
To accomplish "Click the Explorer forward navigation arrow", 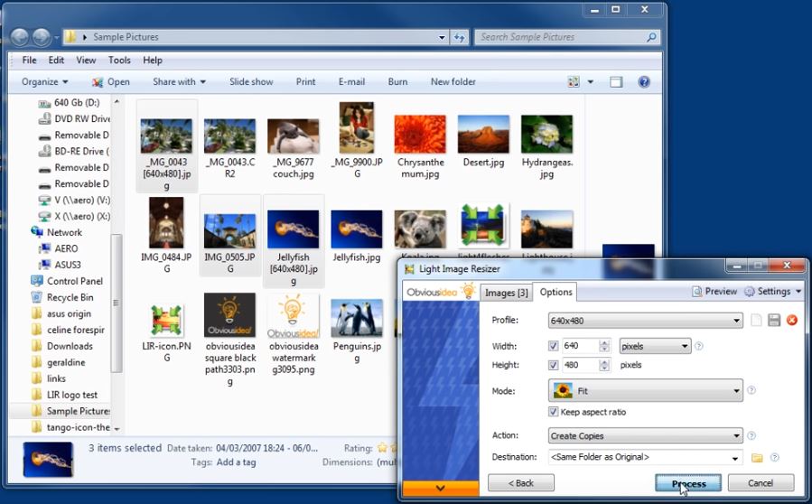I will tap(42, 37).
